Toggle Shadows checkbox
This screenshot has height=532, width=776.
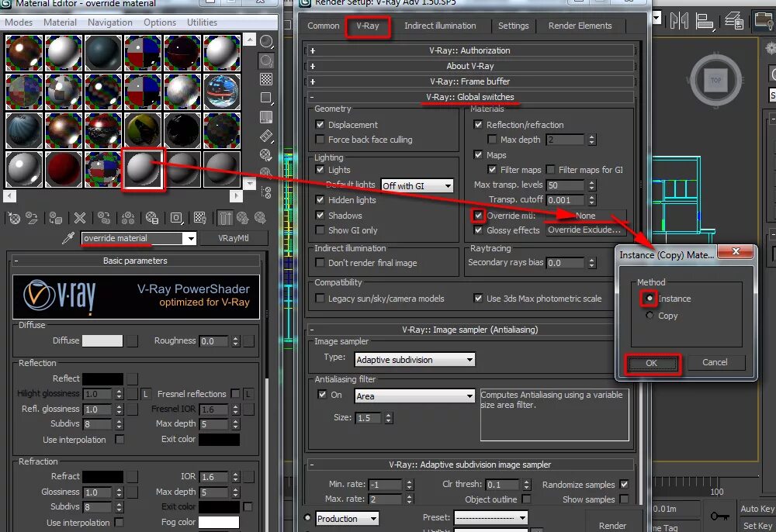(x=320, y=215)
